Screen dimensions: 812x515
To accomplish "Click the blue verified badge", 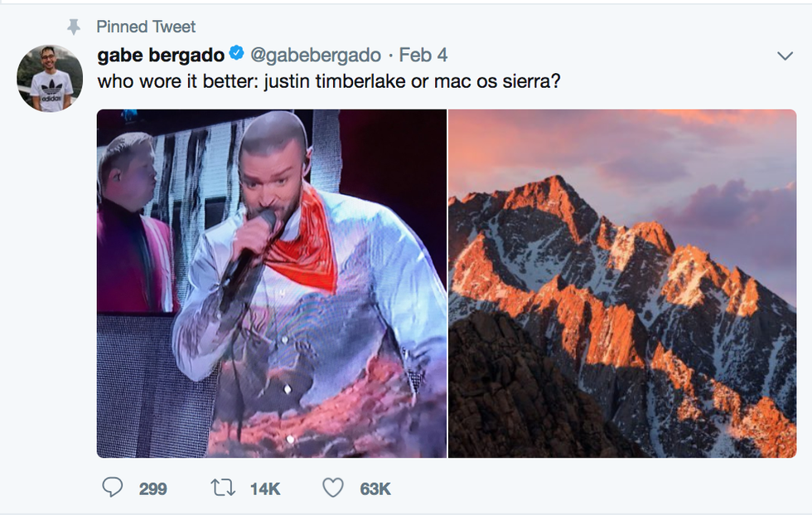I will click(x=236, y=55).
